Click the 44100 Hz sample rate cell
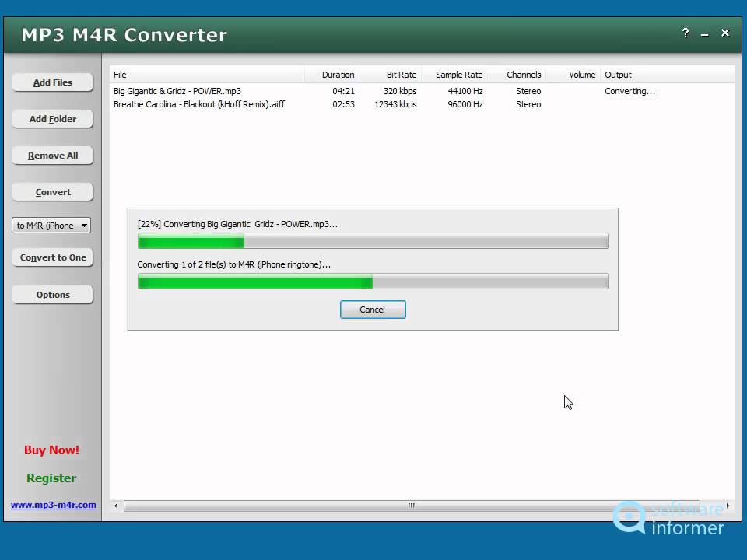747x560 pixels. point(465,91)
